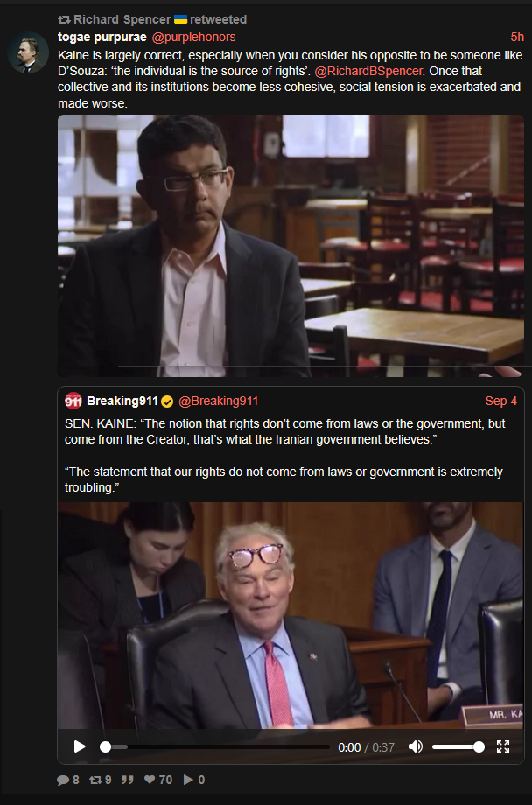
Task: Click the Richard Spencer retweeted label
Action: [x=152, y=19]
